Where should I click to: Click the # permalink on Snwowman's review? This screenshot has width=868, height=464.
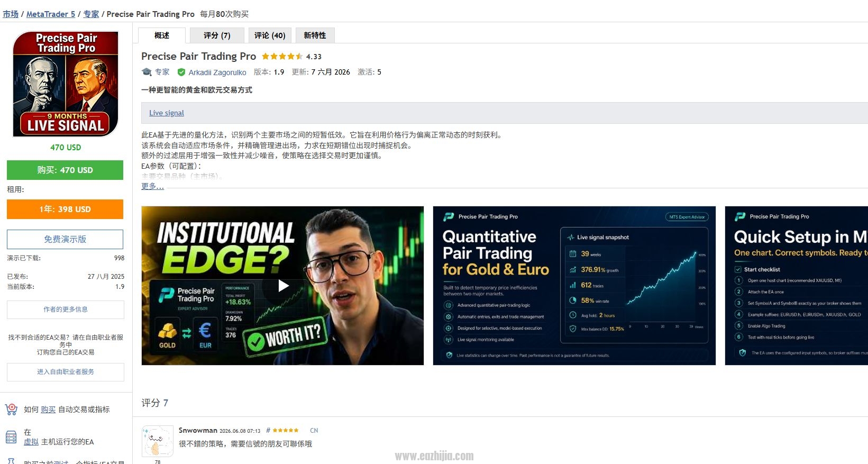point(268,431)
